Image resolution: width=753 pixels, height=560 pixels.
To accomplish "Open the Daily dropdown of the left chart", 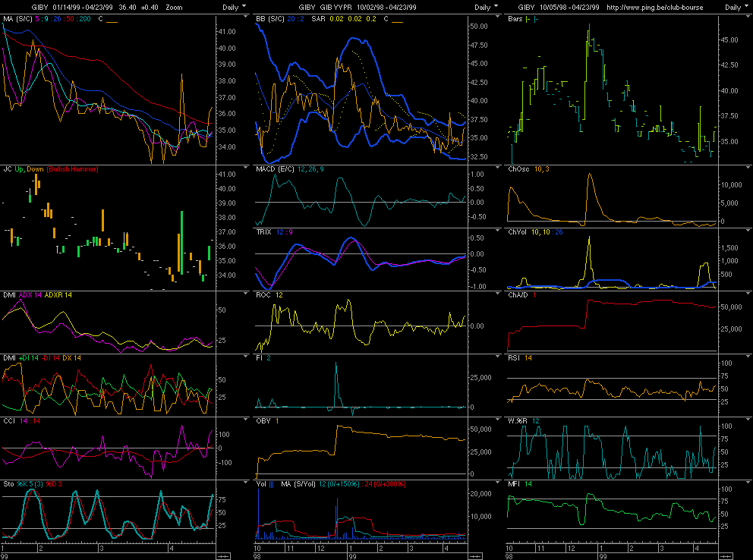I will point(235,7).
